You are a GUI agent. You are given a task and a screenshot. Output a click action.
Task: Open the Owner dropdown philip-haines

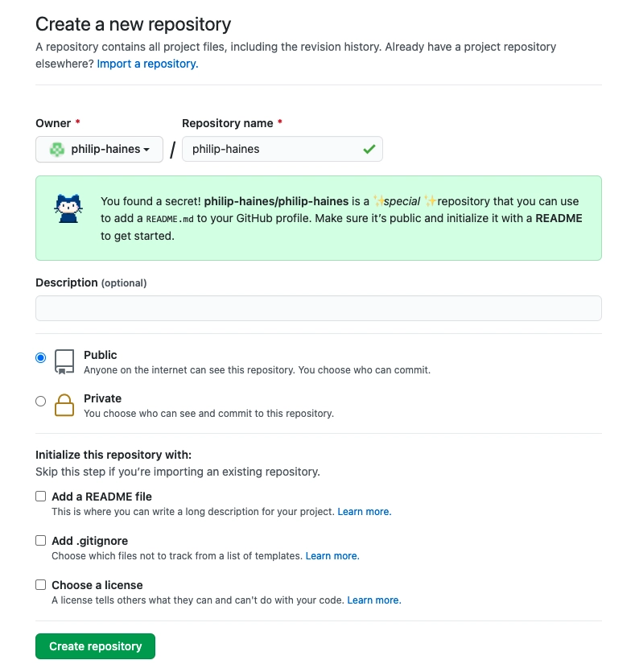[x=100, y=149]
